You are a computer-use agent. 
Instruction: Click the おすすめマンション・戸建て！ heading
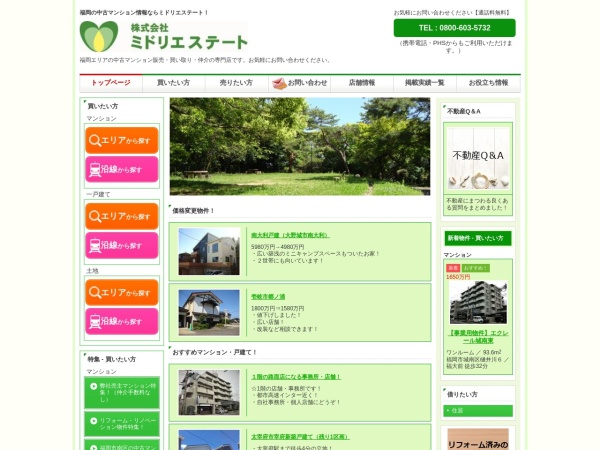click(x=214, y=352)
